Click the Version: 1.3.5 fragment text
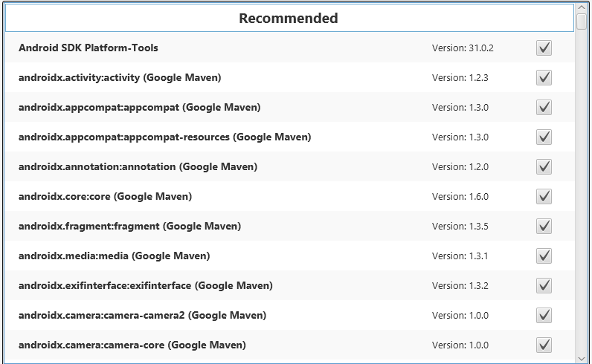This screenshot has height=364, width=592. coord(460,227)
